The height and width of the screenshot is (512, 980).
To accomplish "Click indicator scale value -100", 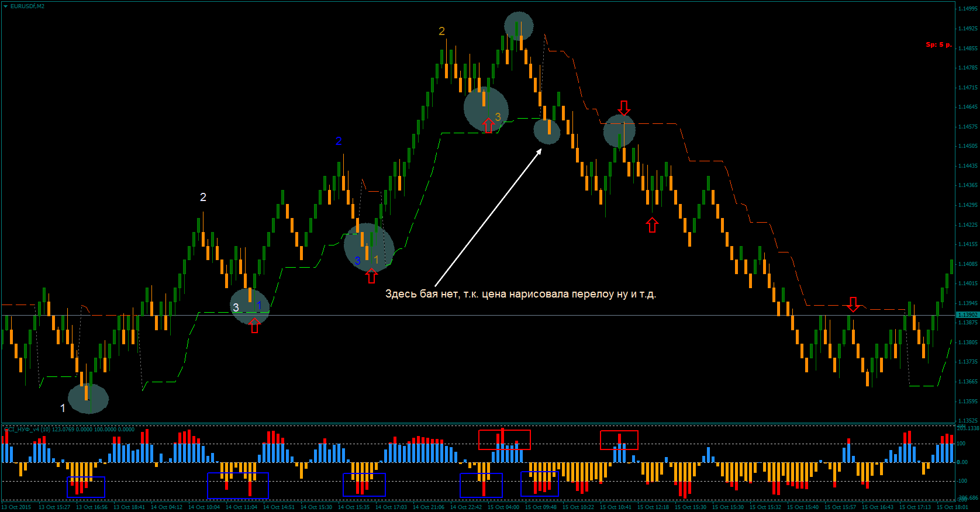I will pos(962,481).
